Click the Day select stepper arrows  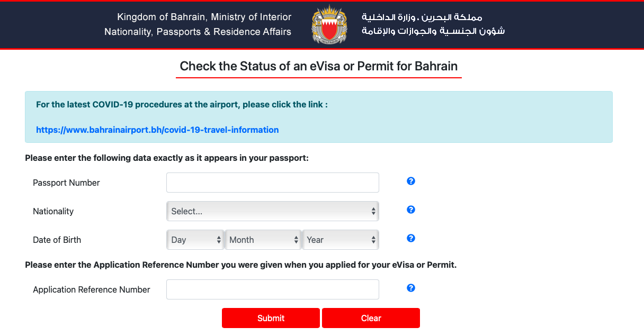tap(219, 239)
